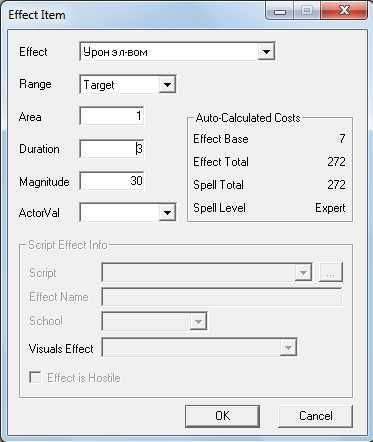The image size is (373, 442).
Task: Click the Effect Name text field
Action: [222, 297]
